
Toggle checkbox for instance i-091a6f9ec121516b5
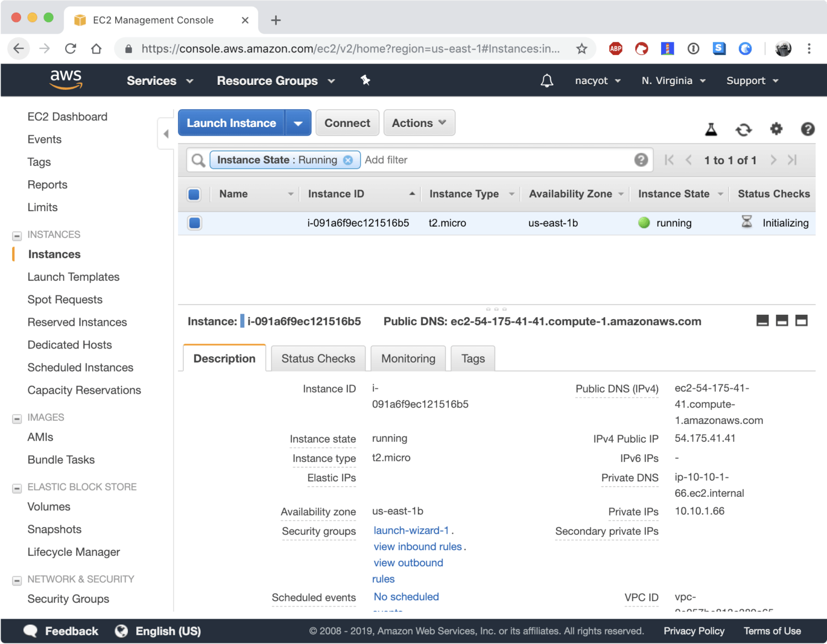tap(195, 223)
